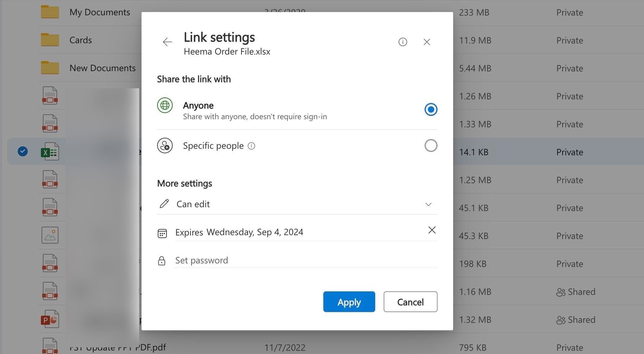
Task: Click the Cancel button
Action: click(410, 302)
